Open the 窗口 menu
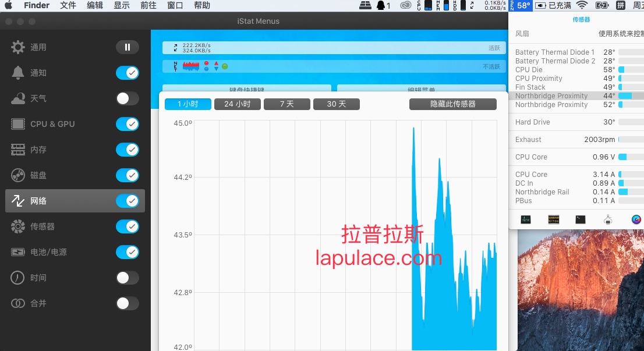 click(x=175, y=5)
